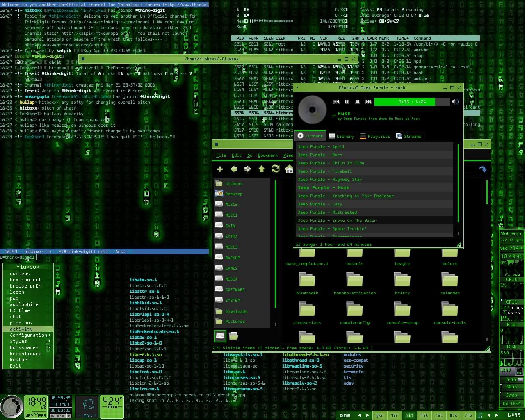The width and height of the screenshot is (525, 420).
Task: Open the Bookmark menu in file manager
Action: click(x=268, y=155)
